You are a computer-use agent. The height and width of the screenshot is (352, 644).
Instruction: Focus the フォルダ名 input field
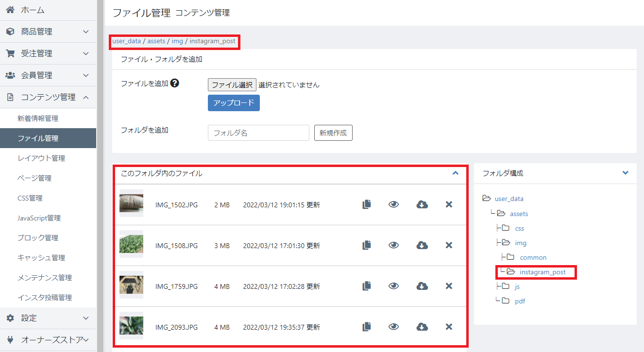click(x=258, y=133)
